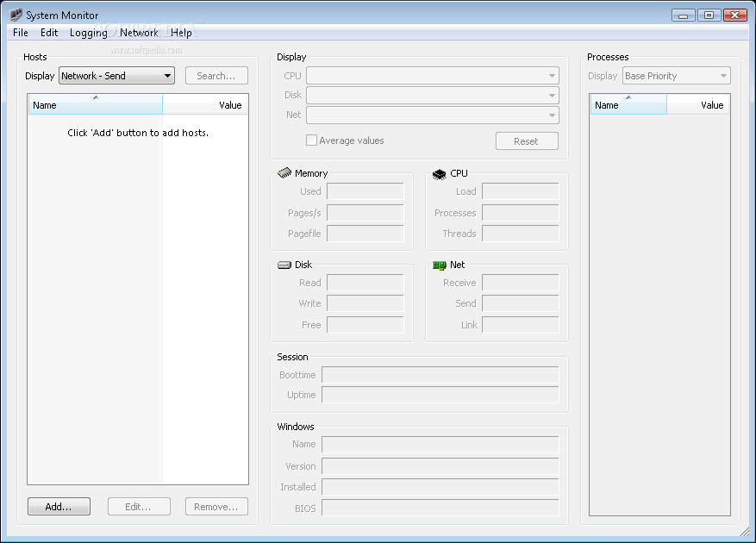Click the Disk Write field
Image resolution: width=756 pixels, height=543 pixels.
pyautogui.click(x=366, y=303)
